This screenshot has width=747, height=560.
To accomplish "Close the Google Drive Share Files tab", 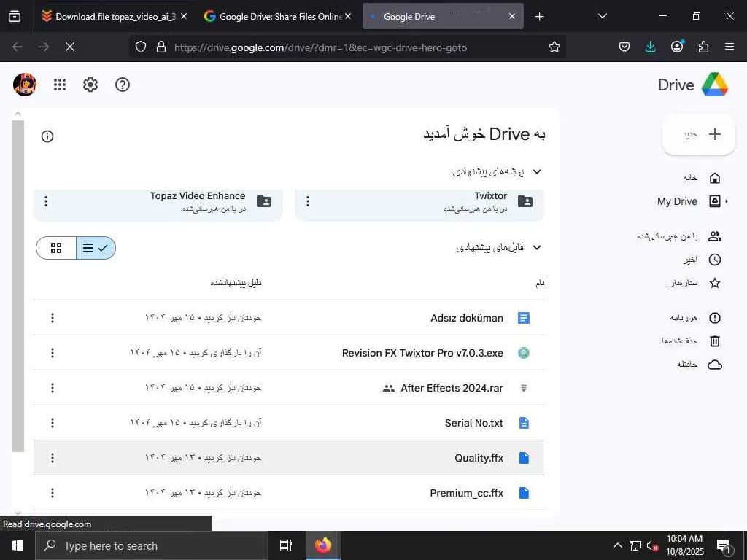I will (x=348, y=17).
